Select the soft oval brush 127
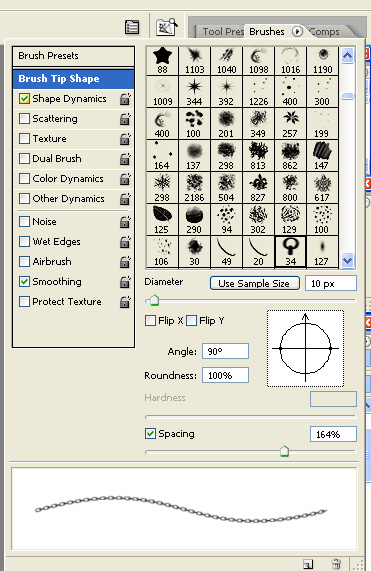 [323, 252]
